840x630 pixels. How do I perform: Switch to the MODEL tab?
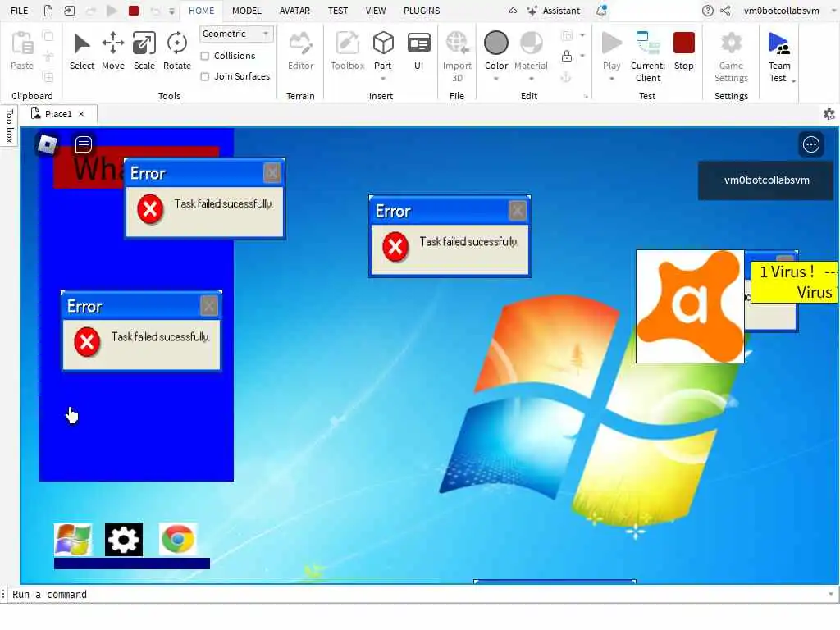[x=246, y=11]
